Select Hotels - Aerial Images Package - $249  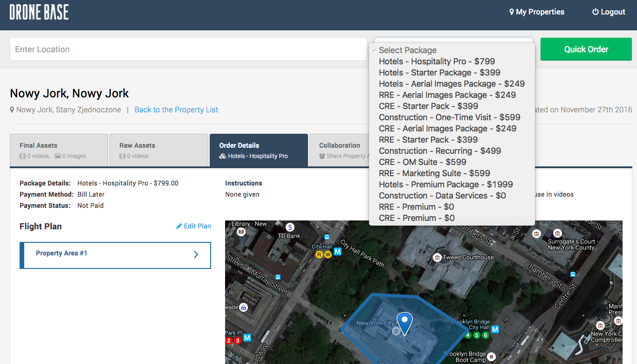coord(452,84)
